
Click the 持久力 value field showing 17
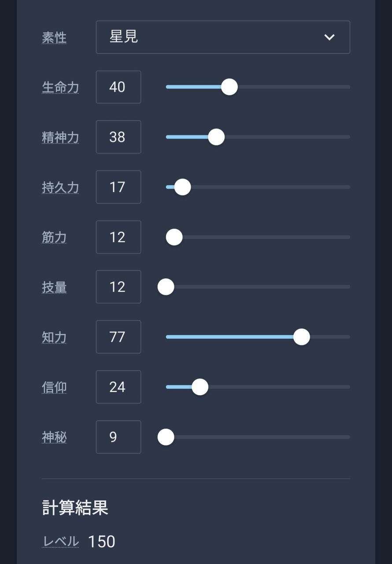(x=118, y=187)
